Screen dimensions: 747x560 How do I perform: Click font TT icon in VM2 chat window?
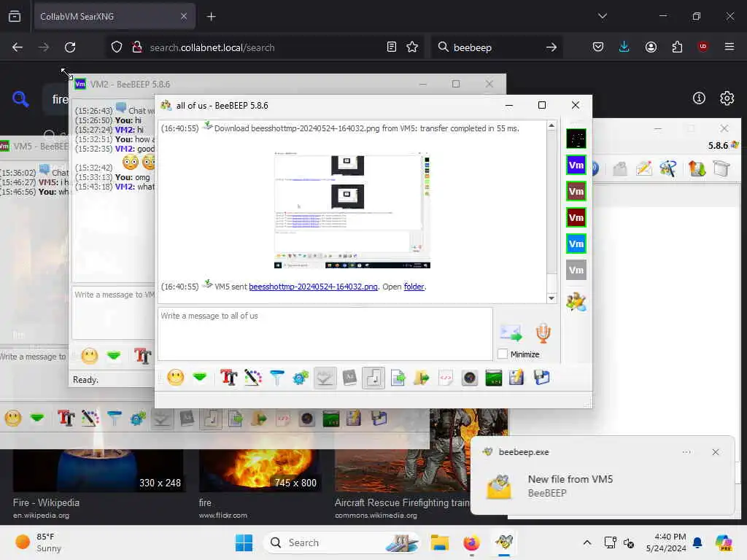pyautogui.click(x=142, y=356)
